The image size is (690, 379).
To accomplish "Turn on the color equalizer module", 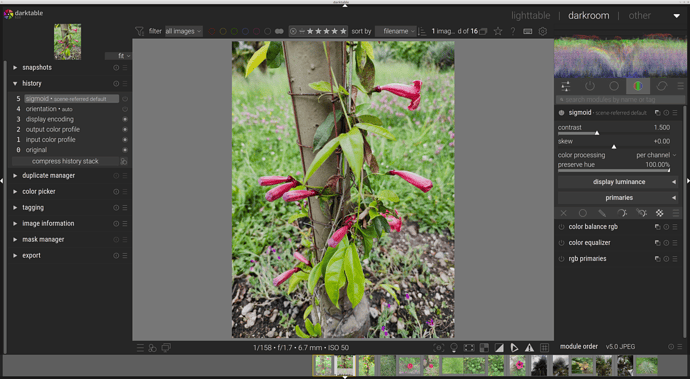I will click(562, 243).
